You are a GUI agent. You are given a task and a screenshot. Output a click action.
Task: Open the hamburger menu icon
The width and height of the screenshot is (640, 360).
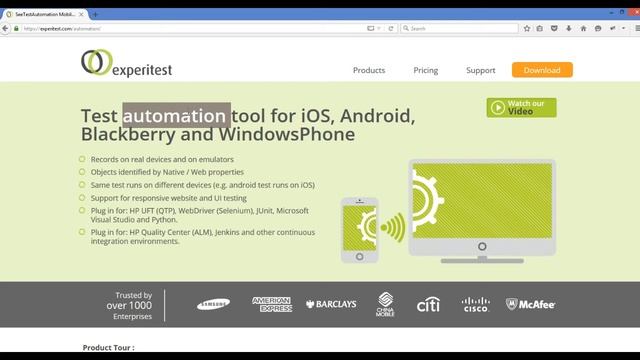(x=637, y=29)
